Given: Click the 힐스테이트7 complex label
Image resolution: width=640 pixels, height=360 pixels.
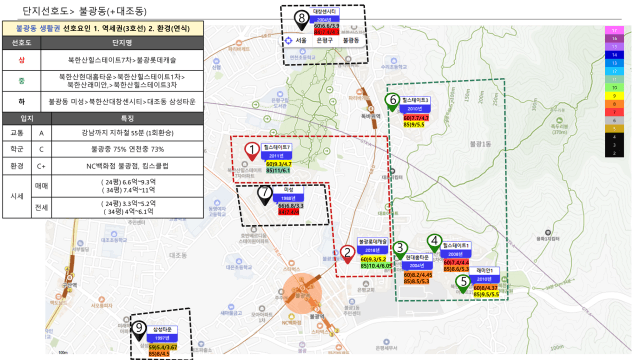Looking at the screenshot, I should coord(277,147).
